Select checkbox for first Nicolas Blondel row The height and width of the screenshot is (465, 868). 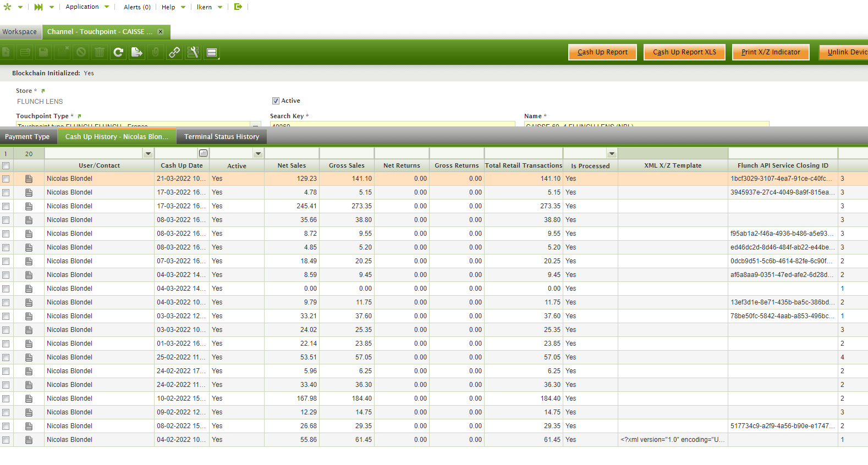tap(6, 179)
